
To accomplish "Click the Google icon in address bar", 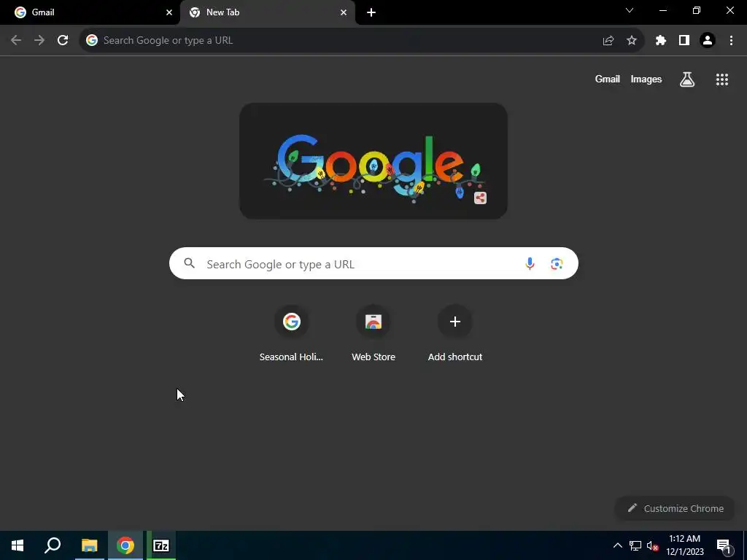I will tap(92, 41).
